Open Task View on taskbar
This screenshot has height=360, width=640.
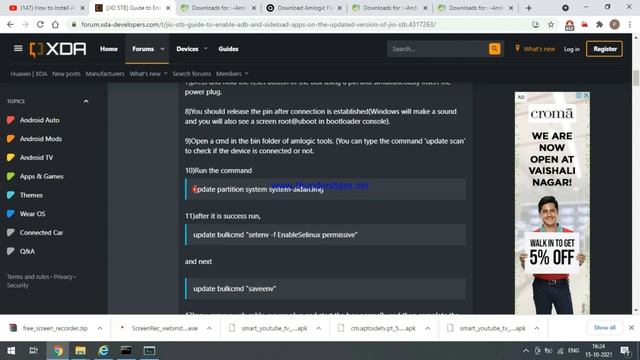pyautogui.click(x=33, y=351)
